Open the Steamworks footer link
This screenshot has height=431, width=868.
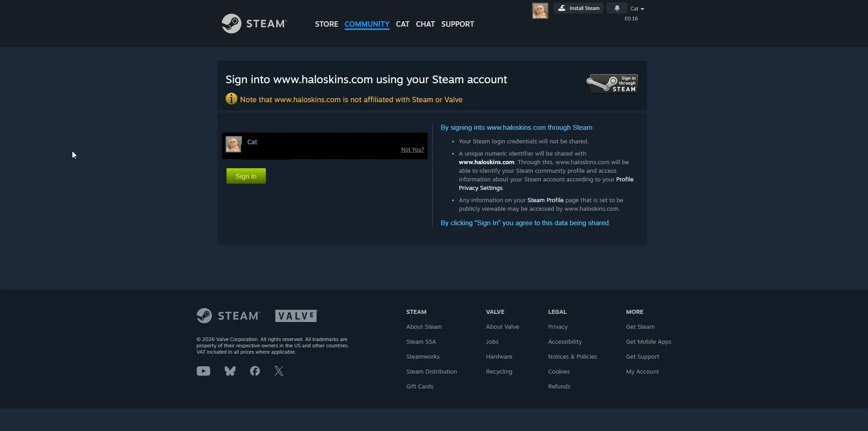[423, 356]
